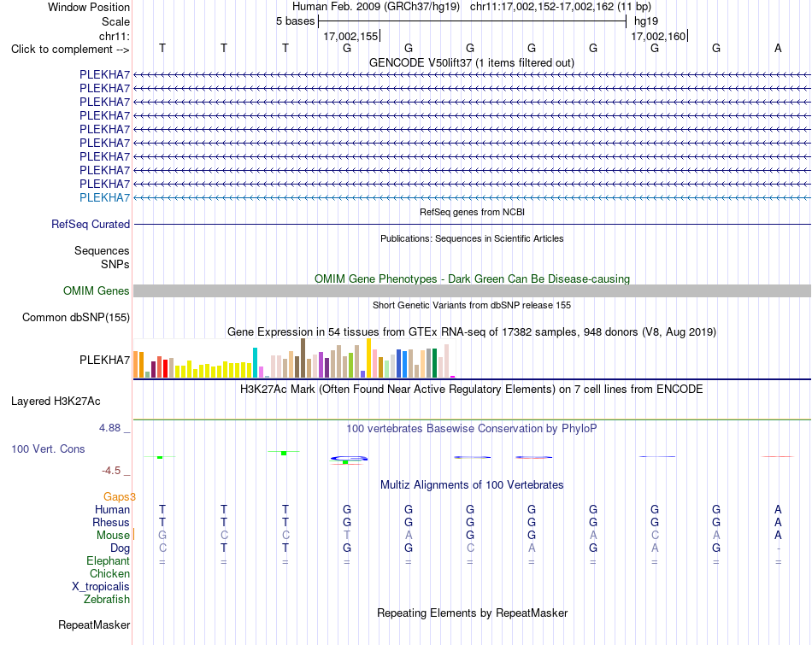The image size is (812, 645).
Task: Click the T base in Mouse row
Action: pyautogui.click(x=346, y=536)
